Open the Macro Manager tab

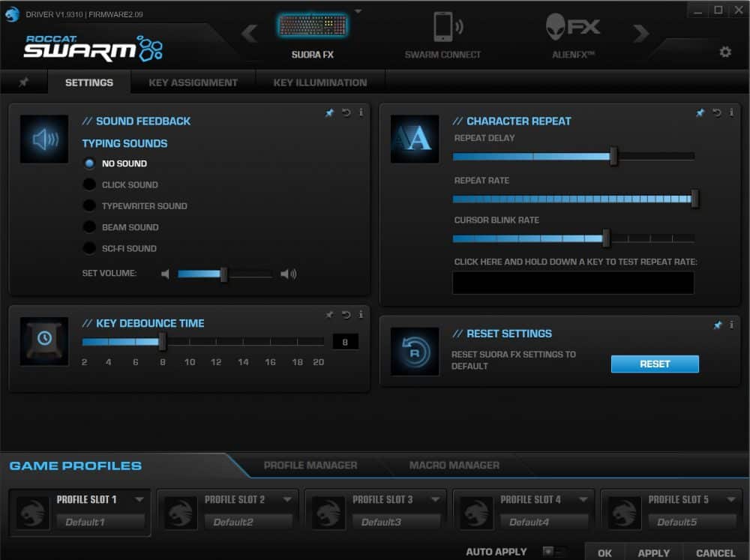click(454, 466)
